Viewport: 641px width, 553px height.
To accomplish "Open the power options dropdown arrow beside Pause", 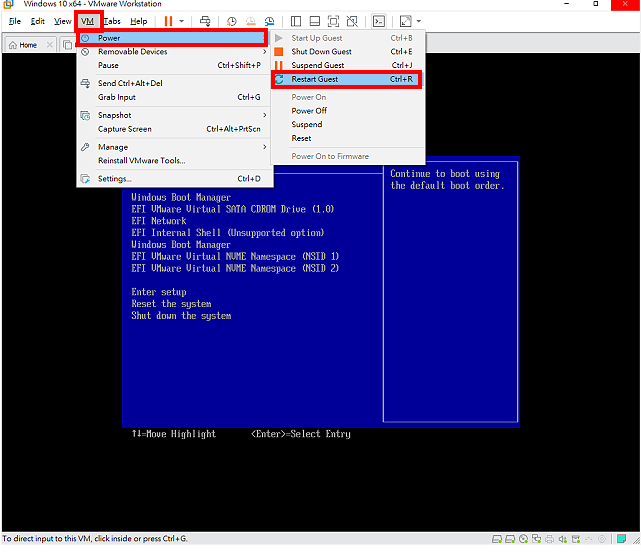I will [x=182, y=21].
